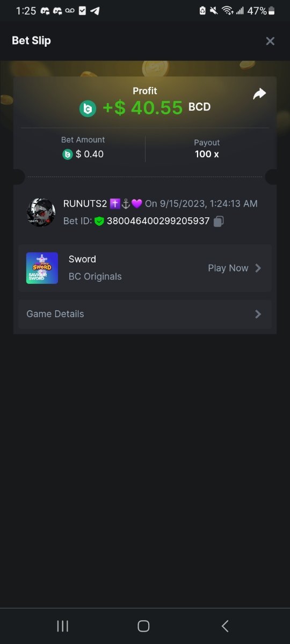Tap the Bet ID number text
This screenshot has width=290, height=644.
pyautogui.click(x=158, y=221)
